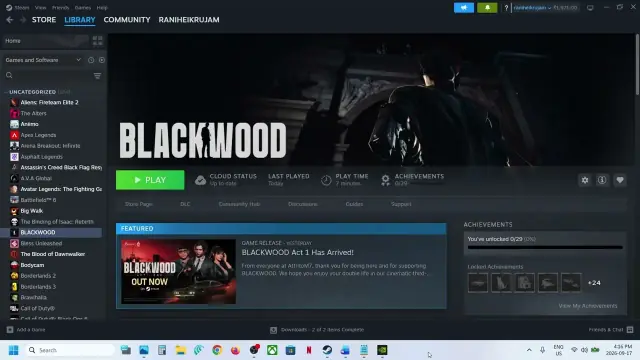Click the Big Picture mode monitor icon
This screenshot has height=360, width=640.
tap(590, 8)
